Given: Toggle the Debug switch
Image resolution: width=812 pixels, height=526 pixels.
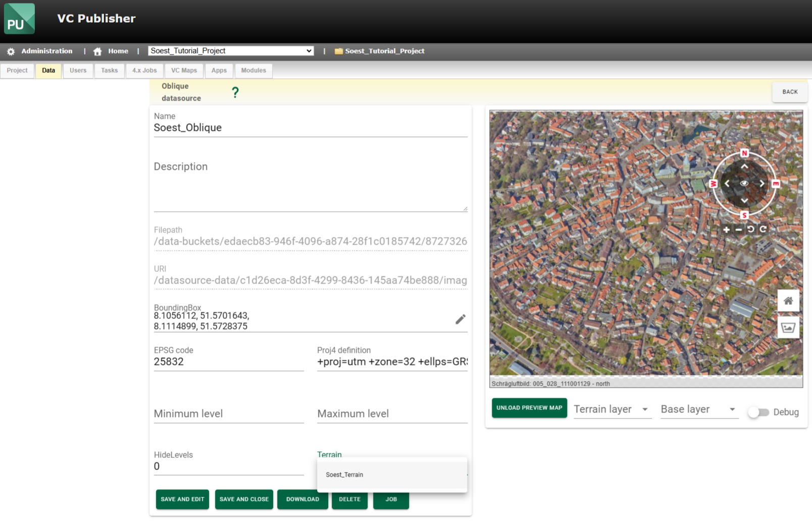Looking at the screenshot, I should (758, 412).
